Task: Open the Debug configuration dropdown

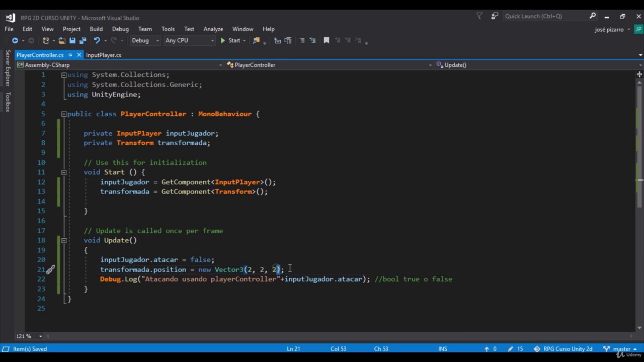Action: pos(145,41)
